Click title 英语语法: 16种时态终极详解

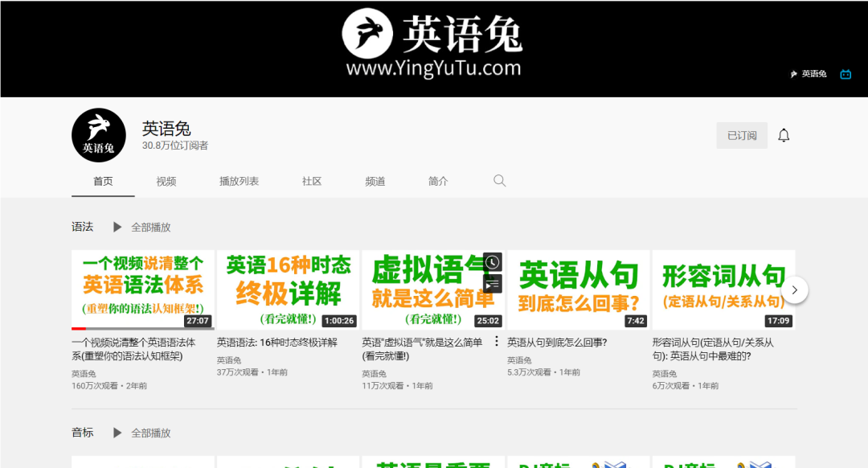tap(276, 343)
